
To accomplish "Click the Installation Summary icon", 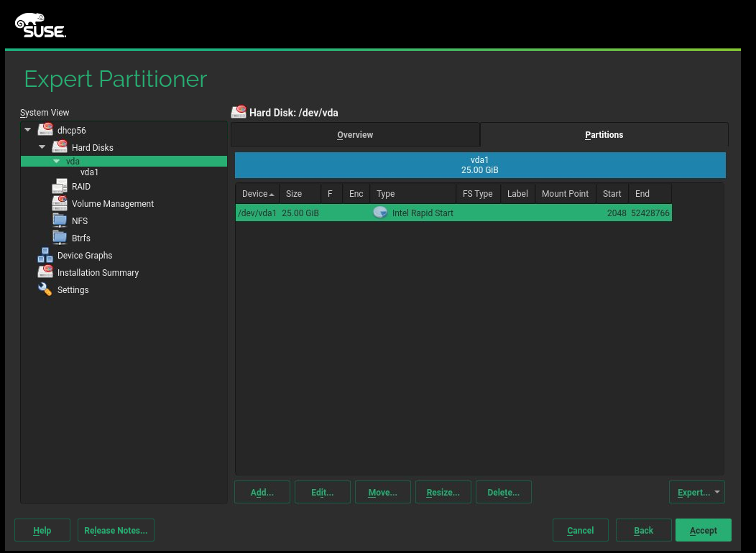I will tap(45, 272).
